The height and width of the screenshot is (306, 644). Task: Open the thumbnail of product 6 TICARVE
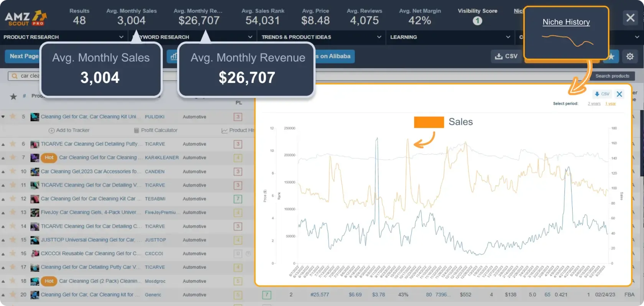35,144
